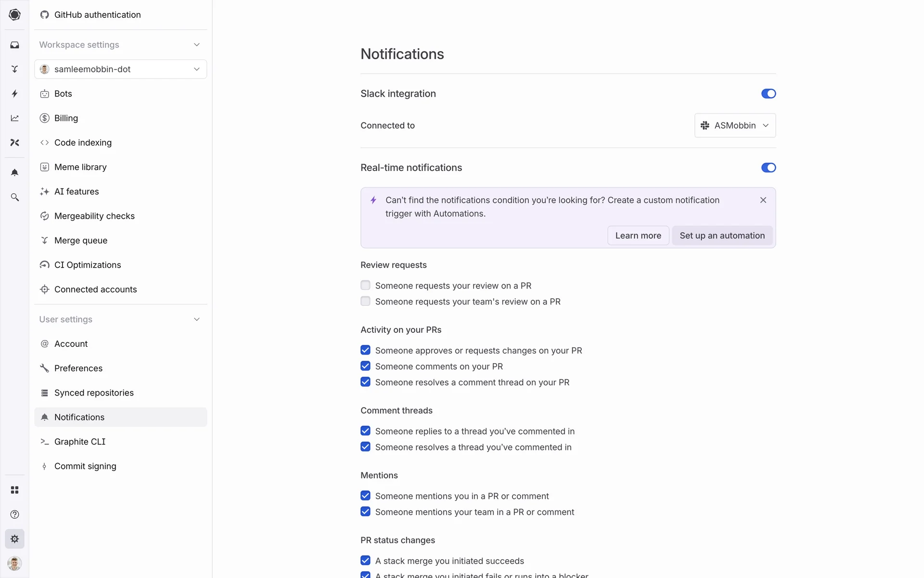Open the inbox icon in left rail
924x578 pixels.
pos(14,45)
